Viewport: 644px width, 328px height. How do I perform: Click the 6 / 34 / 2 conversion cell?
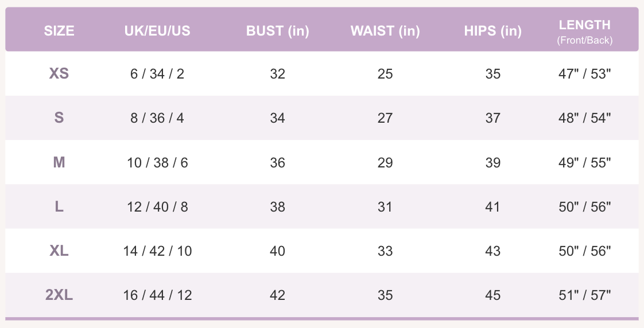tap(157, 74)
